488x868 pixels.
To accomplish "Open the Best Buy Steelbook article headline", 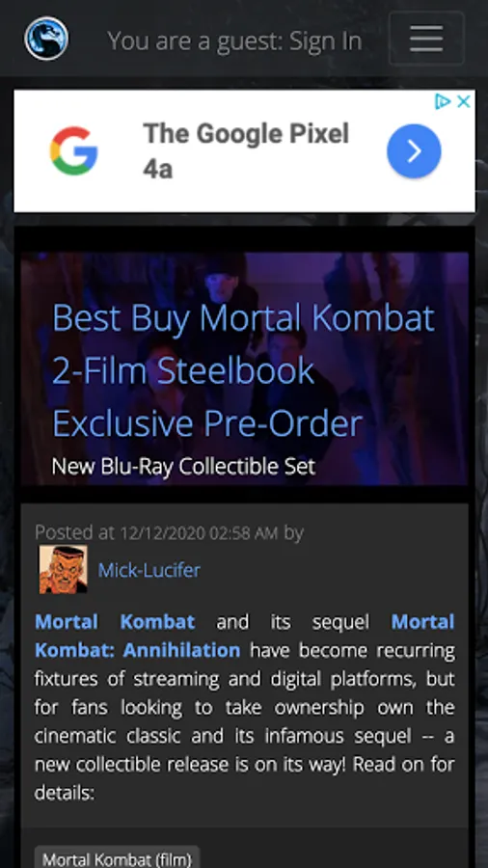I will click(x=243, y=370).
